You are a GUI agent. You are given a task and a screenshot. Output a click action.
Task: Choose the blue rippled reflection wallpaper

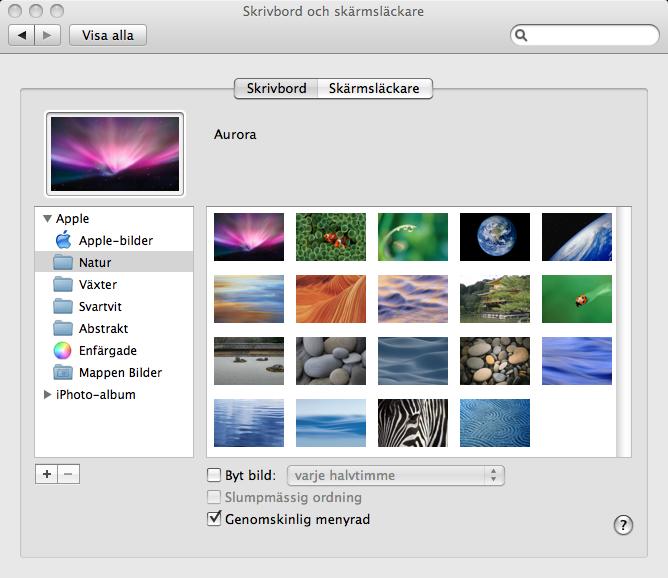tap(249, 423)
